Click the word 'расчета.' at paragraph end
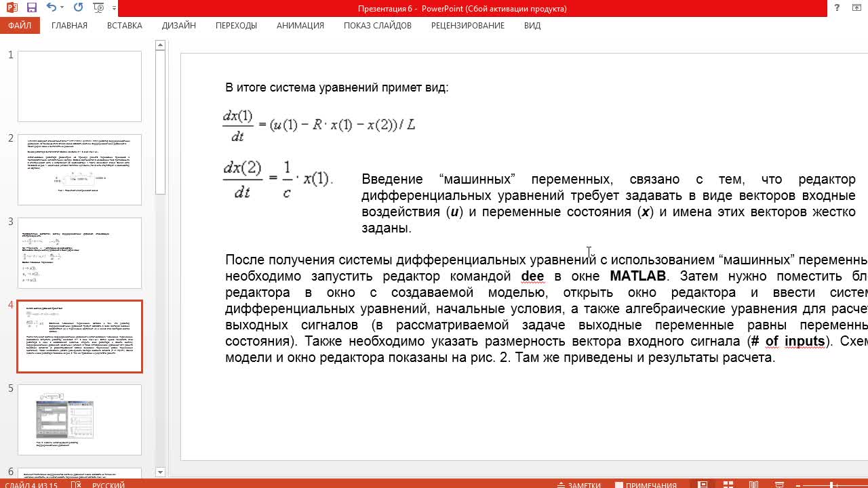 click(750, 357)
